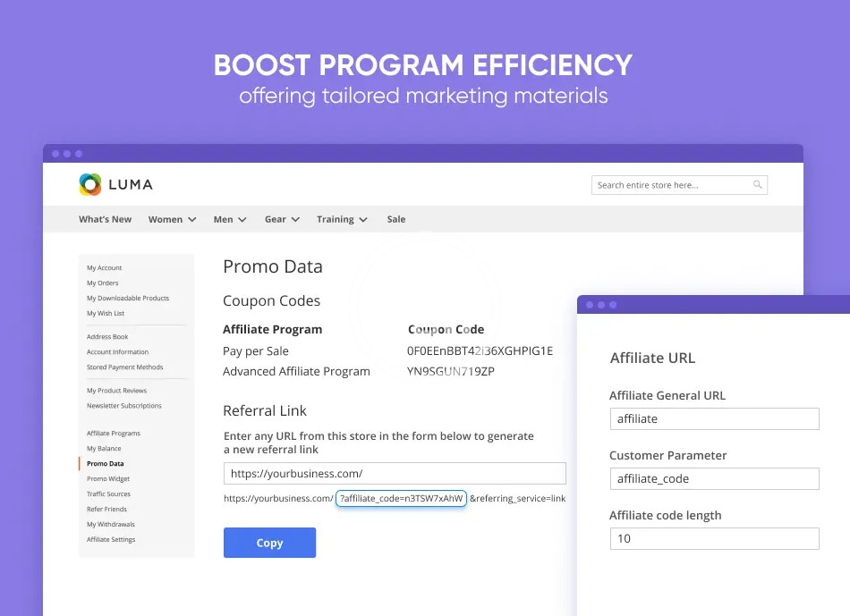
Task: Click the search magnifier icon
Action: pos(757,185)
